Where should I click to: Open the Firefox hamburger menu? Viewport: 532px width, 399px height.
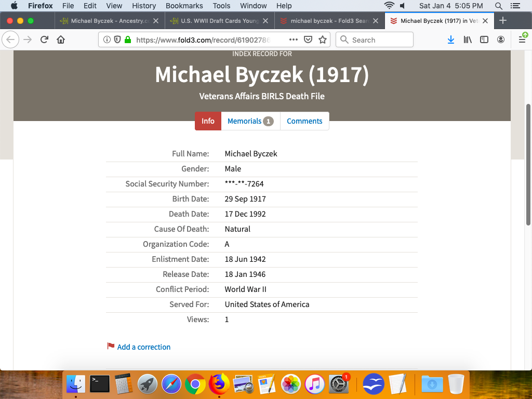click(x=522, y=40)
